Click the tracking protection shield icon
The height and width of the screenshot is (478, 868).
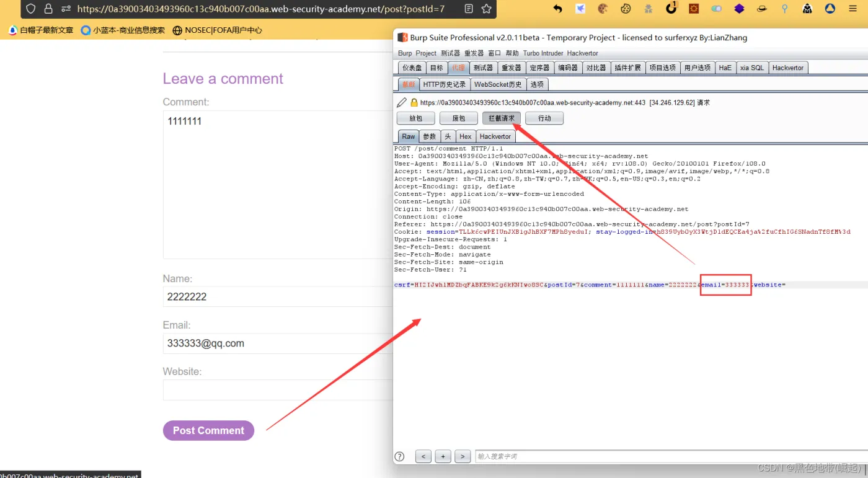pyautogui.click(x=31, y=9)
